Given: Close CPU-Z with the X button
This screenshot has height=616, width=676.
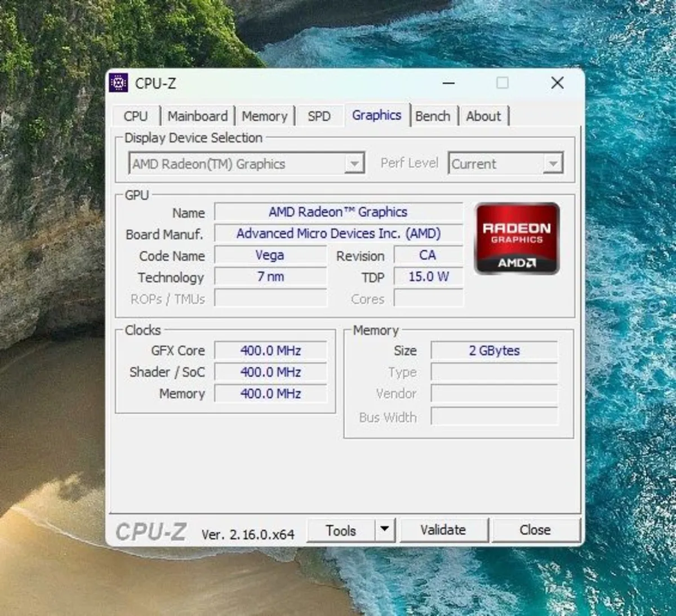Looking at the screenshot, I should 558,83.
